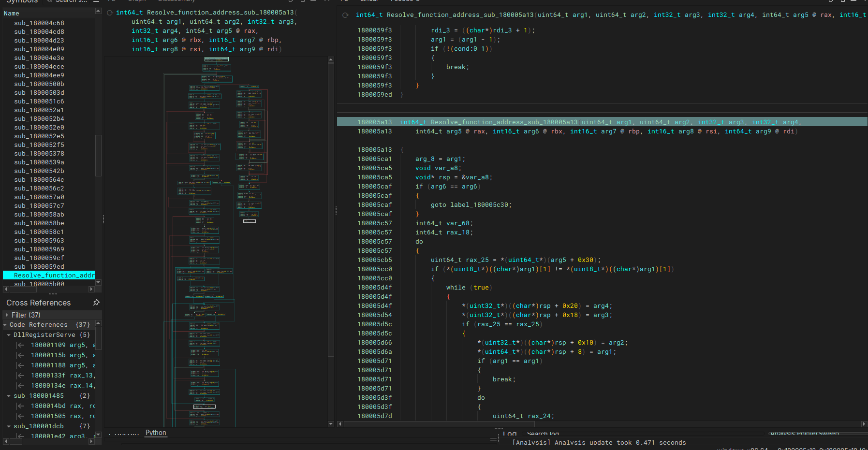This screenshot has width=868, height=450.
Task: Click 'while (true)' statement
Action: 469,288
